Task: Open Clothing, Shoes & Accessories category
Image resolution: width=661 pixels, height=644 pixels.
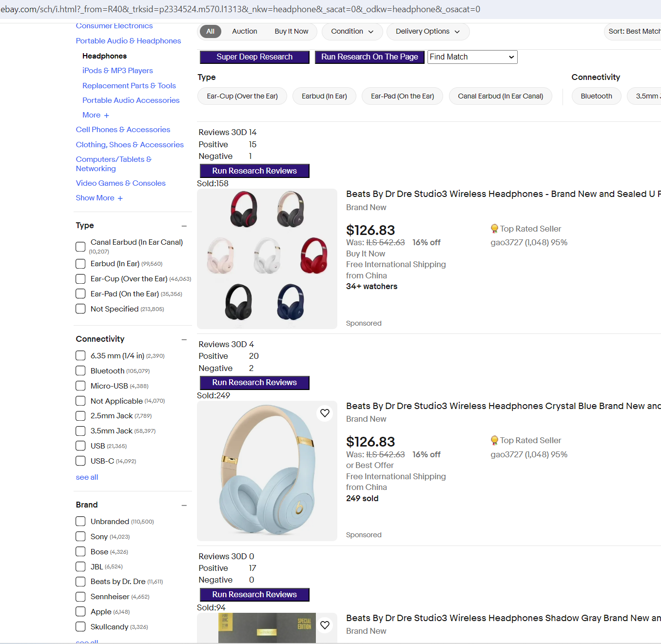Action: click(130, 145)
